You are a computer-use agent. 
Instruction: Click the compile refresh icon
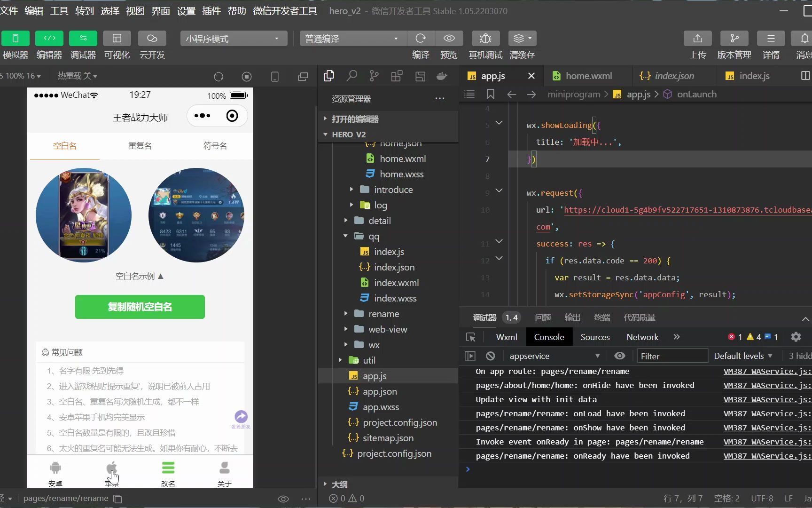(421, 38)
